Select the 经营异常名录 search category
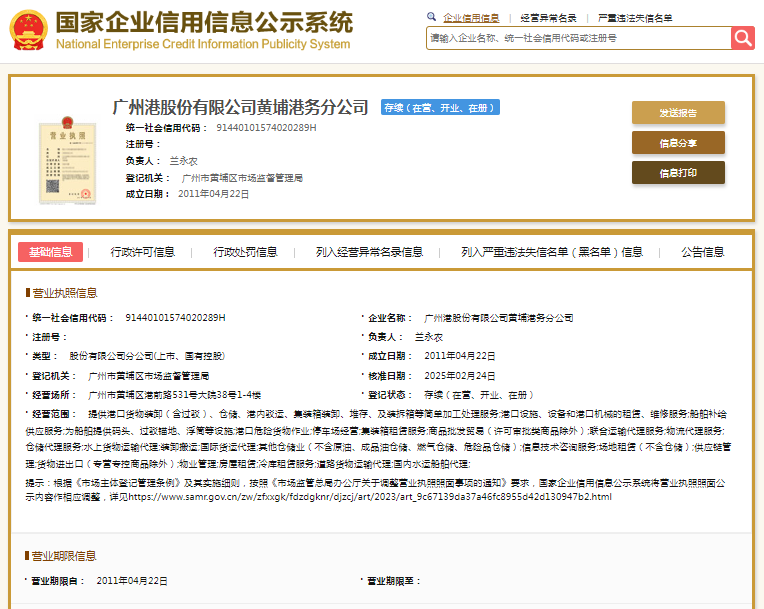This screenshot has height=609, width=764. [548, 18]
